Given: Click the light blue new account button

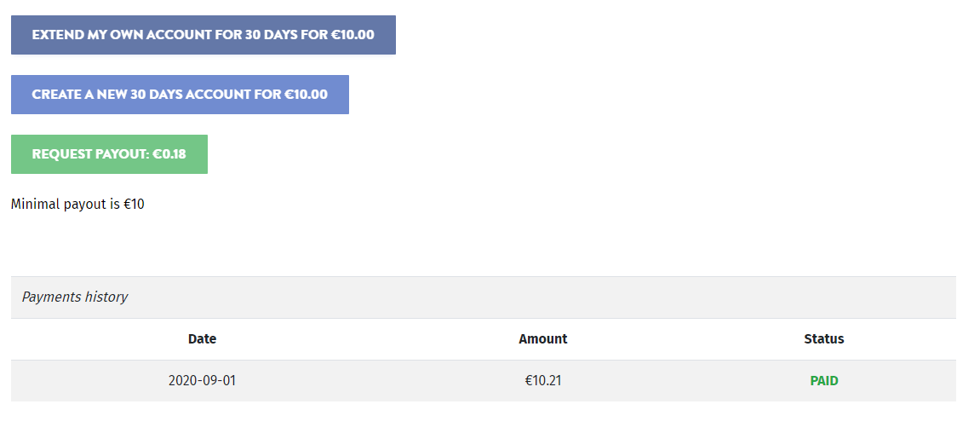Looking at the screenshot, I should point(180,95).
